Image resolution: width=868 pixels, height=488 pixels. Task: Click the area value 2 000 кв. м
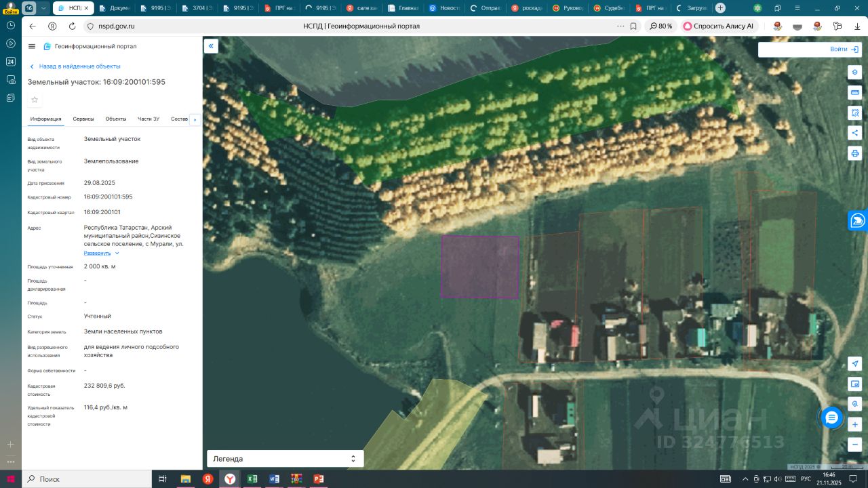[x=100, y=266]
